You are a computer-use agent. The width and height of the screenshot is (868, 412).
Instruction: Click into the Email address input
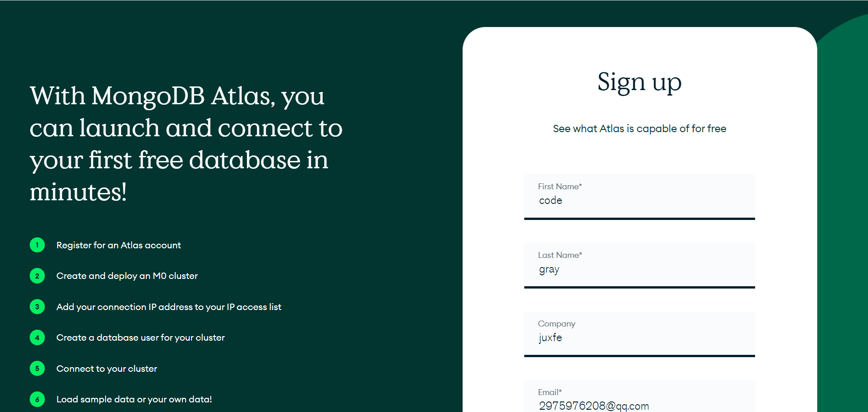pos(639,405)
